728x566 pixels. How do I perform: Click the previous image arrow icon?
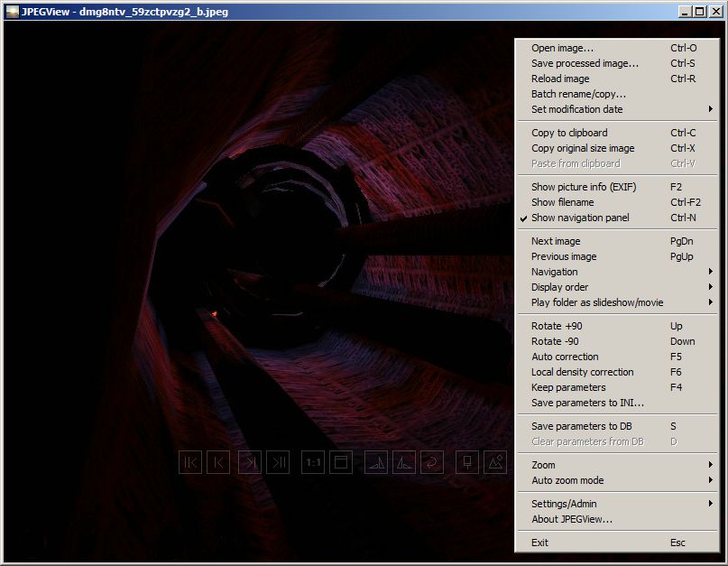(218, 462)
